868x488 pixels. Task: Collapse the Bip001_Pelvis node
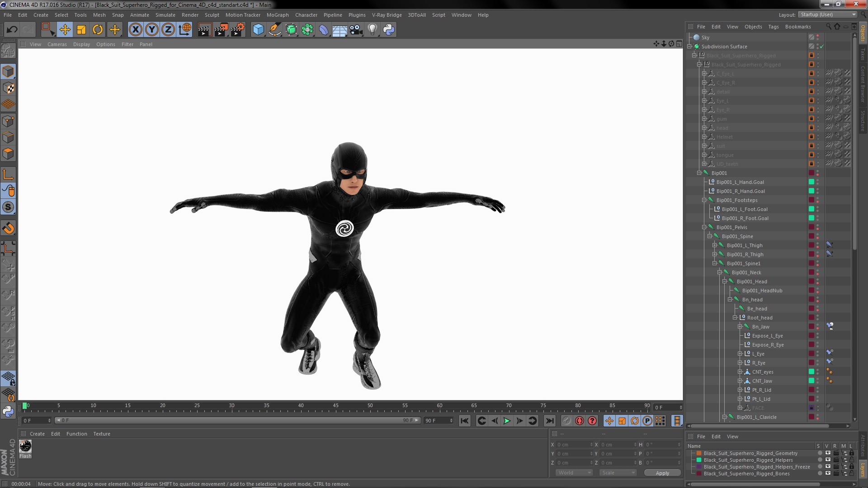[x=704, y=227]
